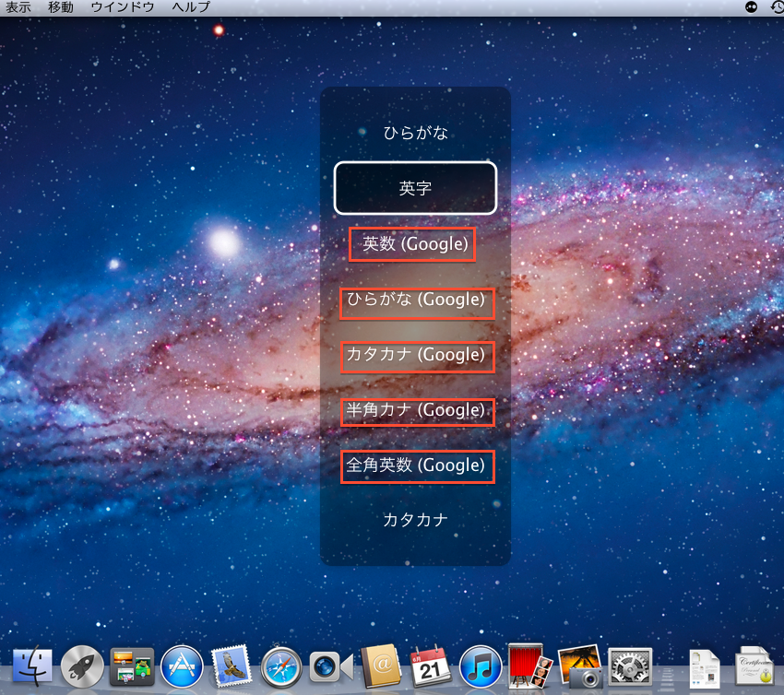
Task: Click the Time Machine menu bar icon
Action: point(778,7)
